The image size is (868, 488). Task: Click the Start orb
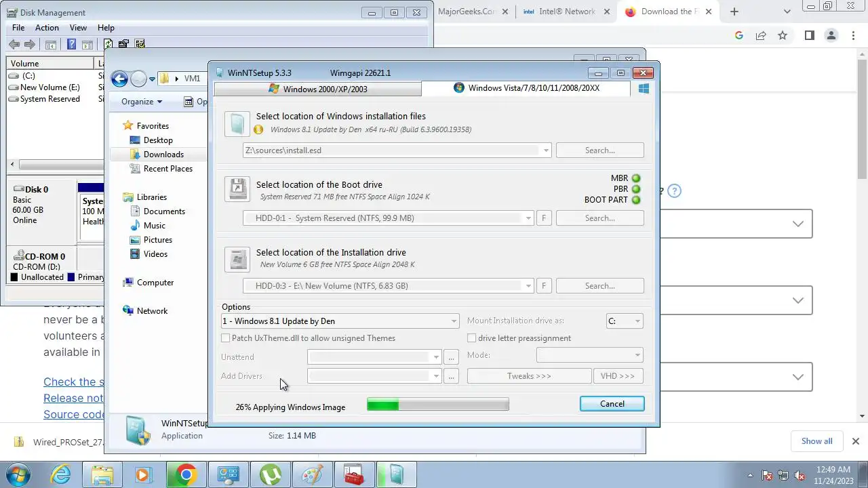click(18, 474)
